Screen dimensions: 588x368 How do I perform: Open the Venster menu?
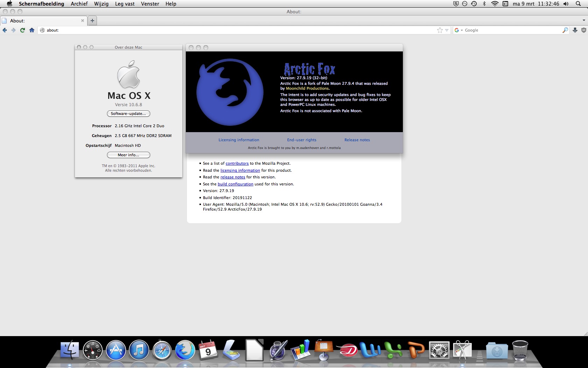point(150,4)
